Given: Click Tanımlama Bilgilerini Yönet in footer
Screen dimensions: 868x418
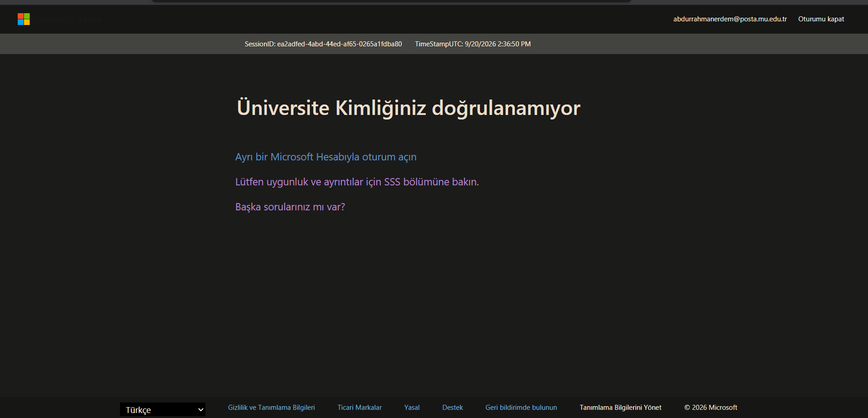Looking at the screenshot, I should click(620, 408).
